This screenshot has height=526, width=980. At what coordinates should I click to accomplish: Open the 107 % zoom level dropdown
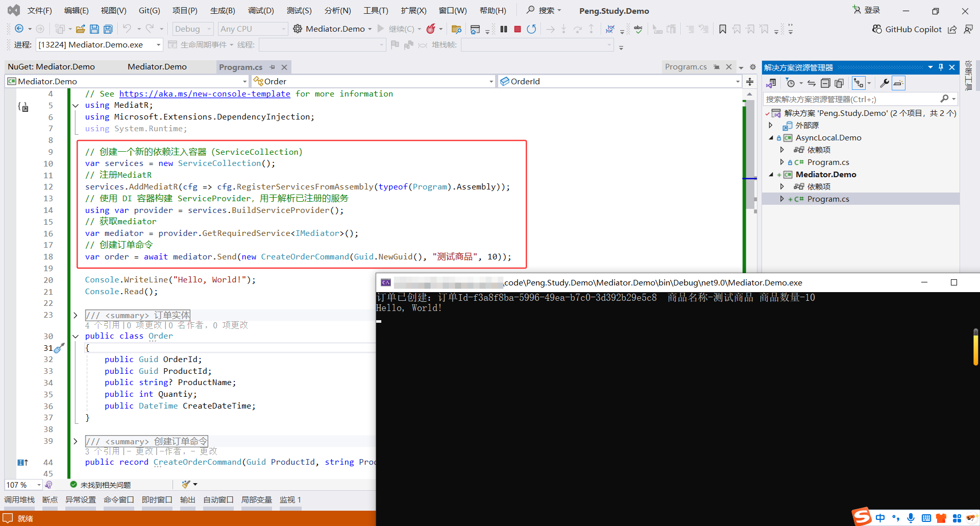23,485
